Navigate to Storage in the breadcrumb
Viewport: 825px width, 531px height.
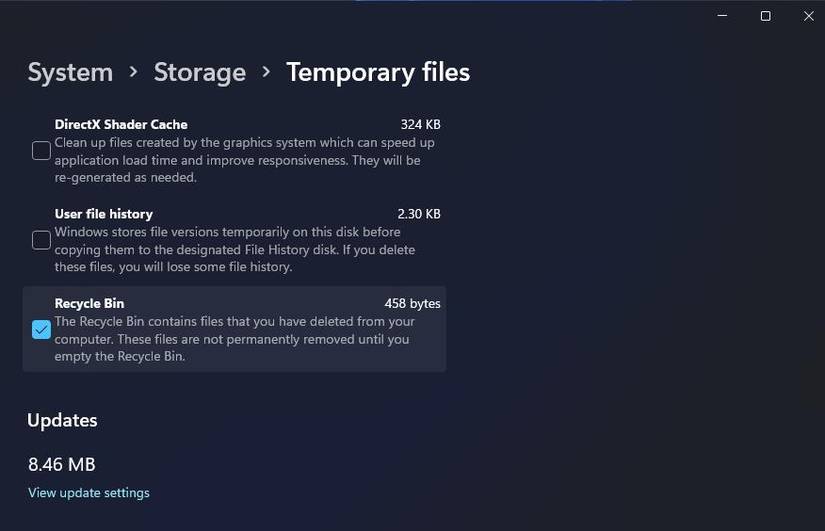click(x=199, y=72)
